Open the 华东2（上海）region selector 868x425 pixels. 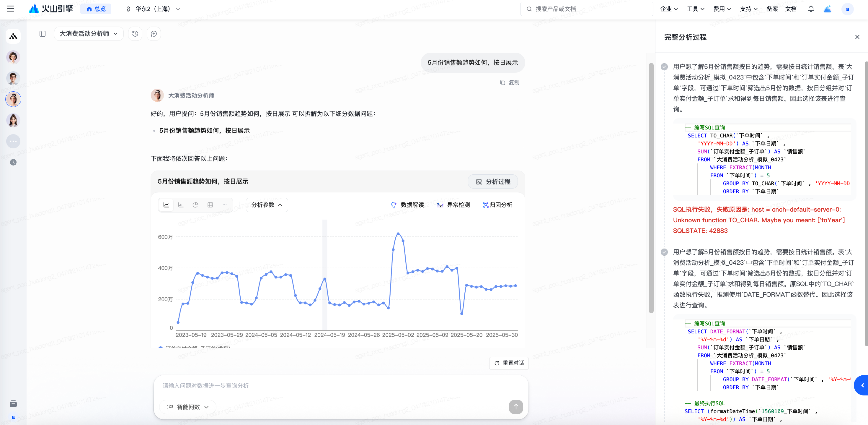click(153, 9)
